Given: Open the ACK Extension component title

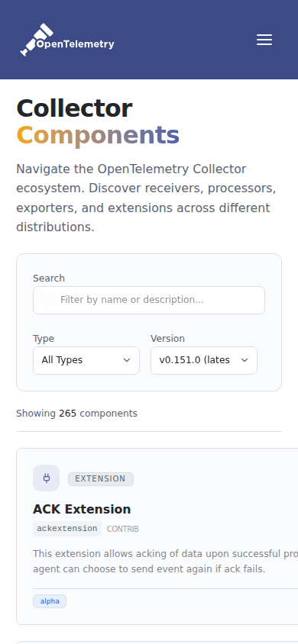Looking at the screenshot, I should point(82,509).
